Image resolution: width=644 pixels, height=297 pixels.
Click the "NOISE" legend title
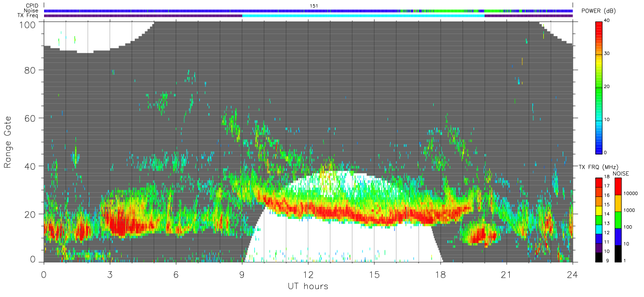click(620, 173)
